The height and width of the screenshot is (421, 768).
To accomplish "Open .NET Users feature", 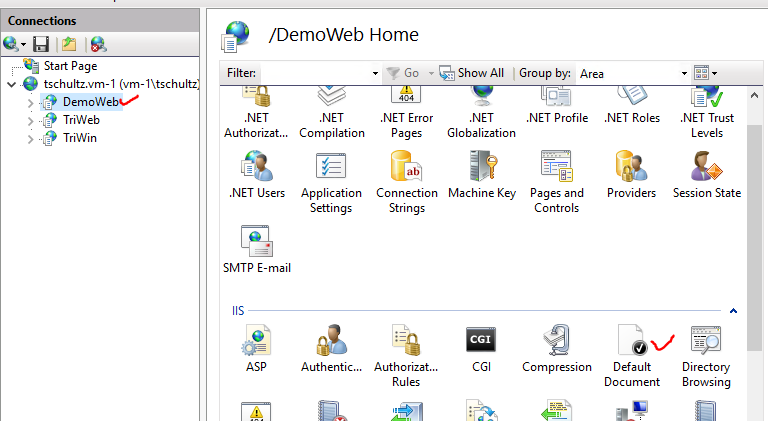I will (x=257, y=174).
